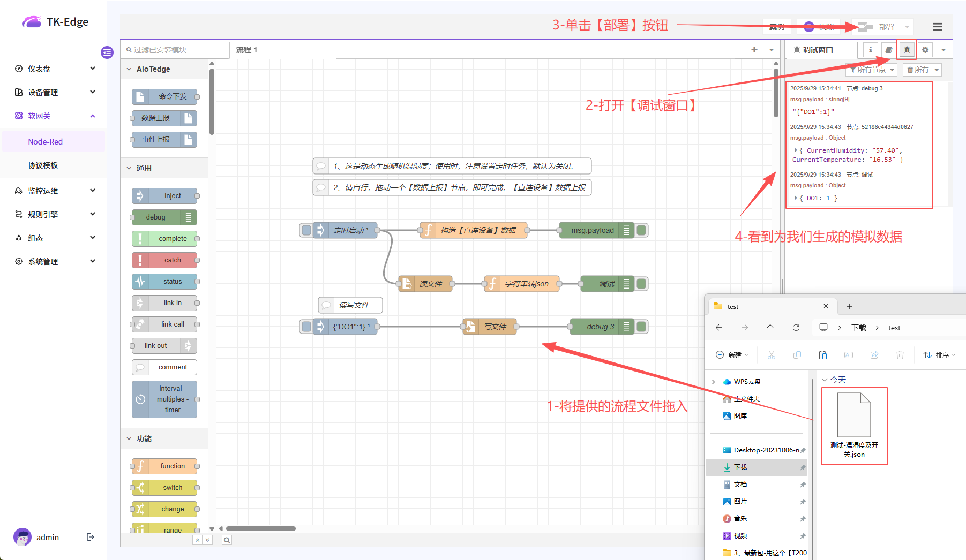Open the help book sidebar icon
Screen dimensions: 966x560
[888, 50]
